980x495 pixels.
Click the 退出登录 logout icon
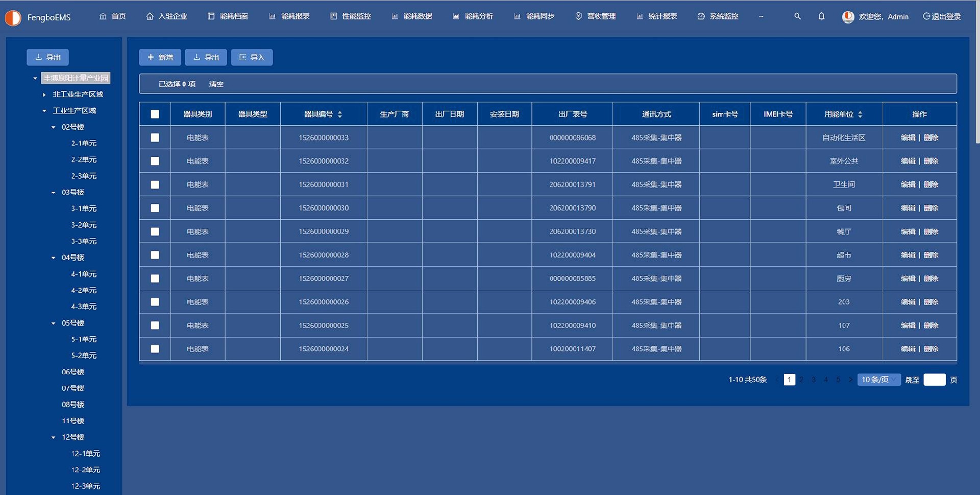pos(926,16)
